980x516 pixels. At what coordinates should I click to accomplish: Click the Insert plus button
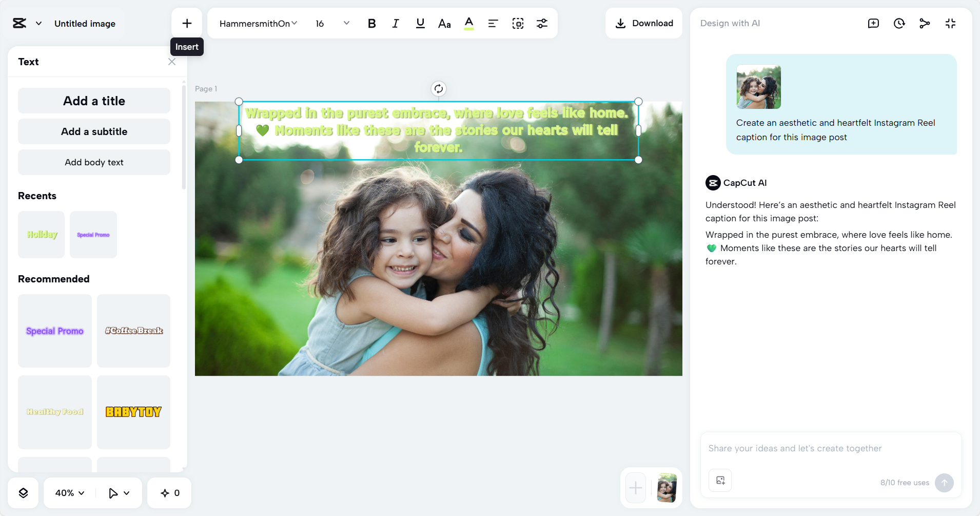click(187, 23)
